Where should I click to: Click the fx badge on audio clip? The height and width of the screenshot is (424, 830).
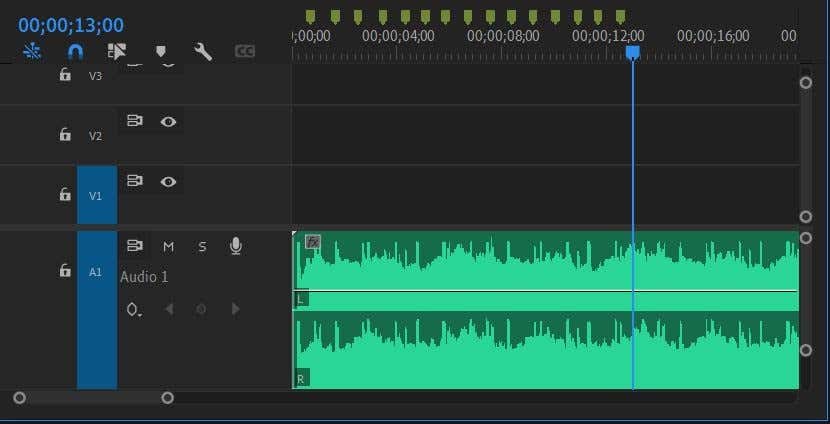click(x=313, y=242)
